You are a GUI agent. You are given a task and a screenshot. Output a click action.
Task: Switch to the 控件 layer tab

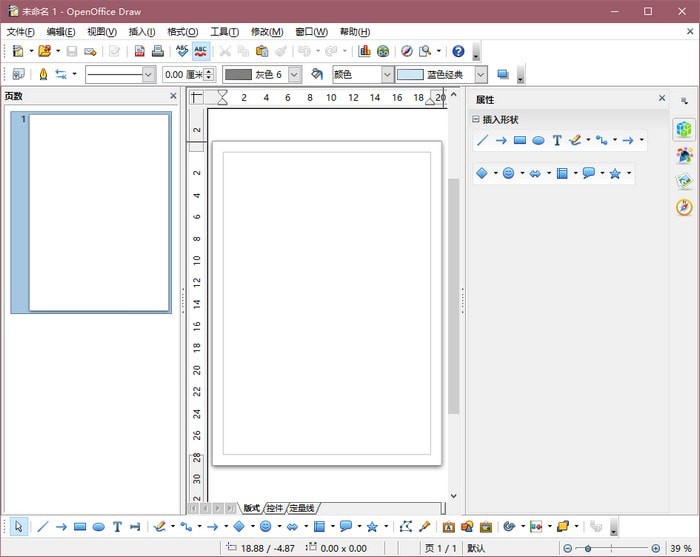click(275, 508)
